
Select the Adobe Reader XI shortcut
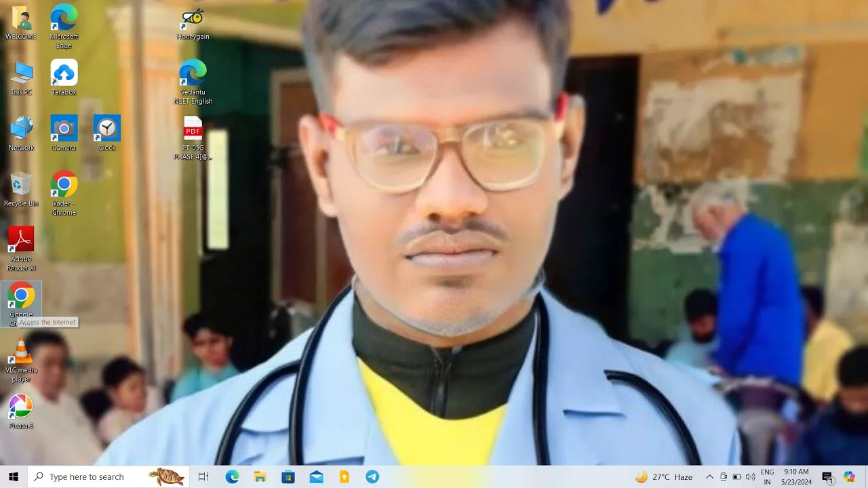(x=21, y=241)
